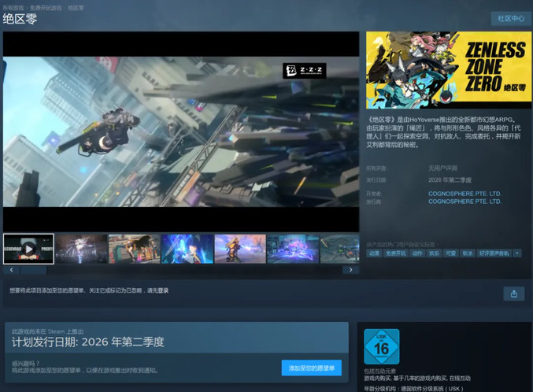The width and height of the screenshot is (533, 392).
Task: Open developer COGNOSPHERE PTE. LTD. link
Action: (x=465, y=194)
